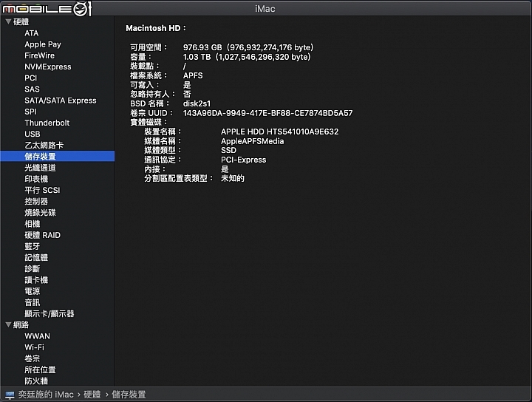This screenshot has width=532, height=402.
Task: Click the Macintosh HD volume heading
Action: click(x=156, y=28)
